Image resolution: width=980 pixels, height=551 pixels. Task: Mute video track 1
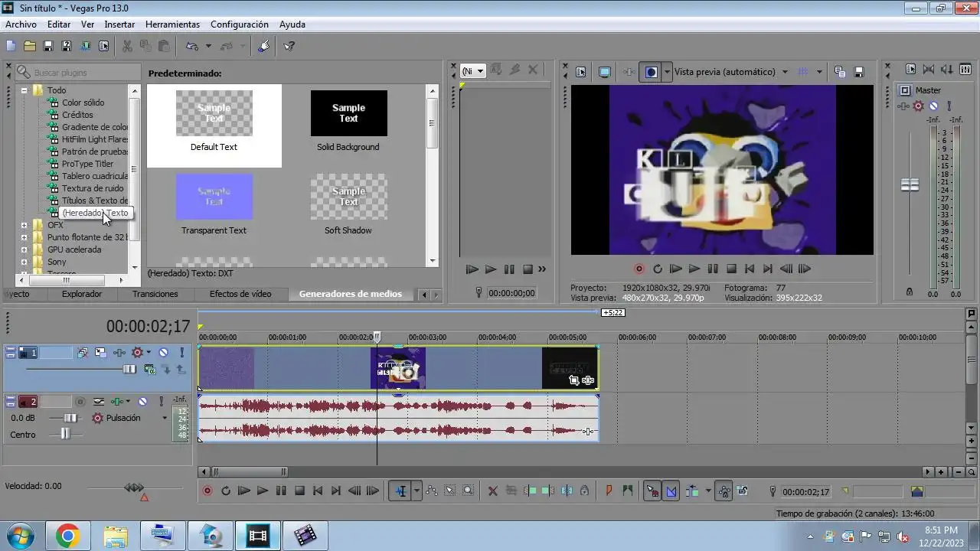[x=163, y=353]
